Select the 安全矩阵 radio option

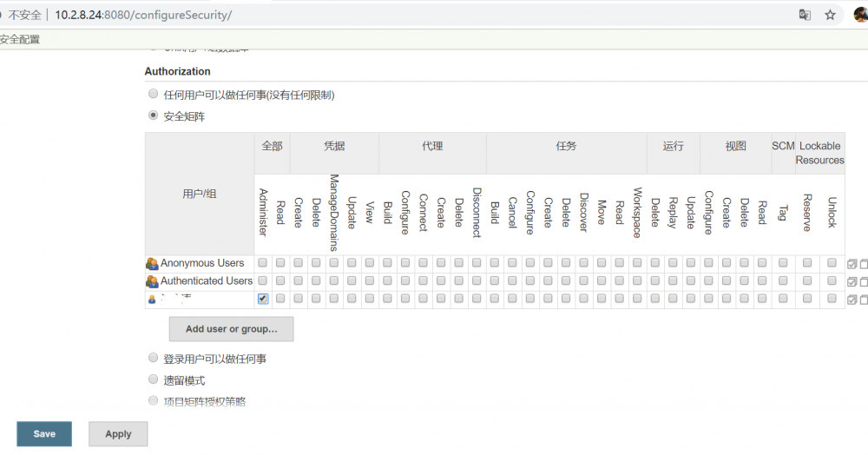tap(154, 115)
